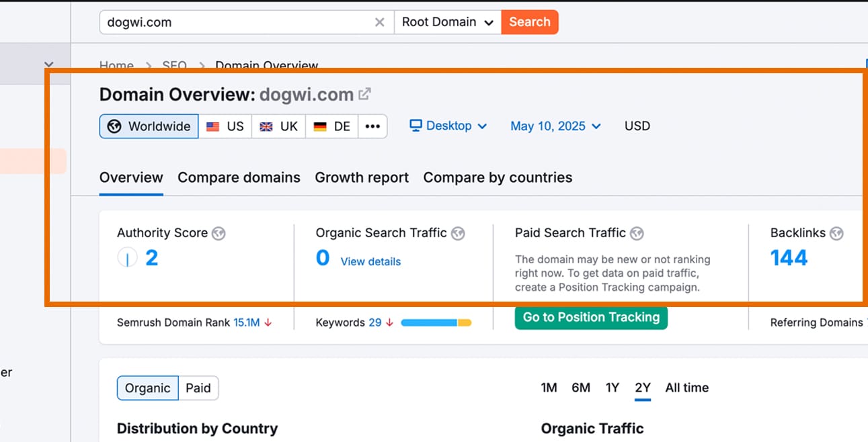The width and height of the screenshot is (868, 442).
Task: Open the Root Domain dropdown
Action: point(448,21)
